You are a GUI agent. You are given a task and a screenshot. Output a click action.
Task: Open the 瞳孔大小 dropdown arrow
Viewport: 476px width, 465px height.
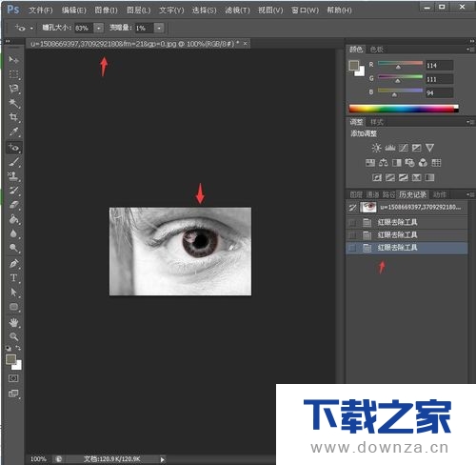click(99, 29)
